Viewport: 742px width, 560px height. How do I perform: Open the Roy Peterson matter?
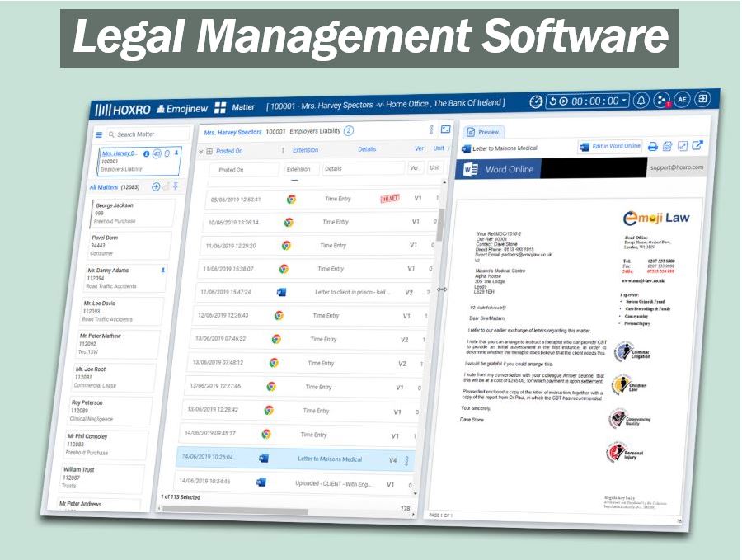click(x=110, y=411)
